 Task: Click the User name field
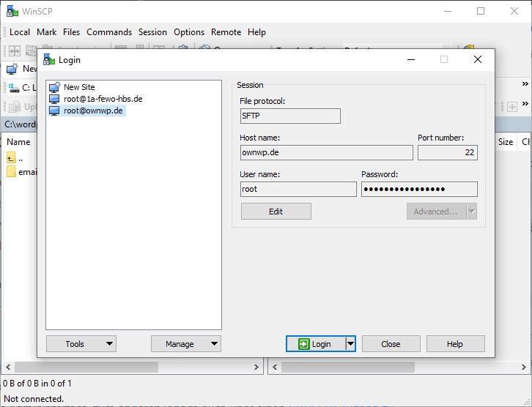click(298, 189)
